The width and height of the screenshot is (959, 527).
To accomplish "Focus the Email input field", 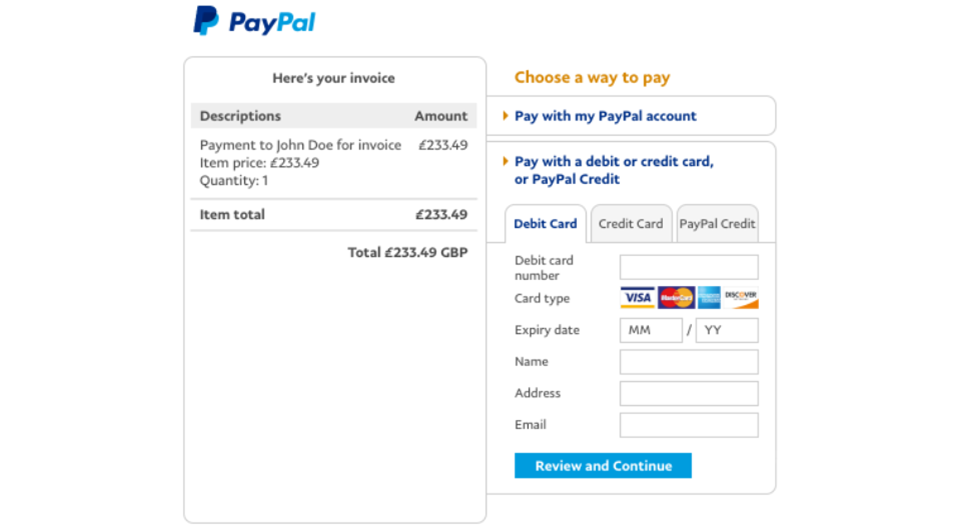I will pyautogui.click(x=688, y=425).
